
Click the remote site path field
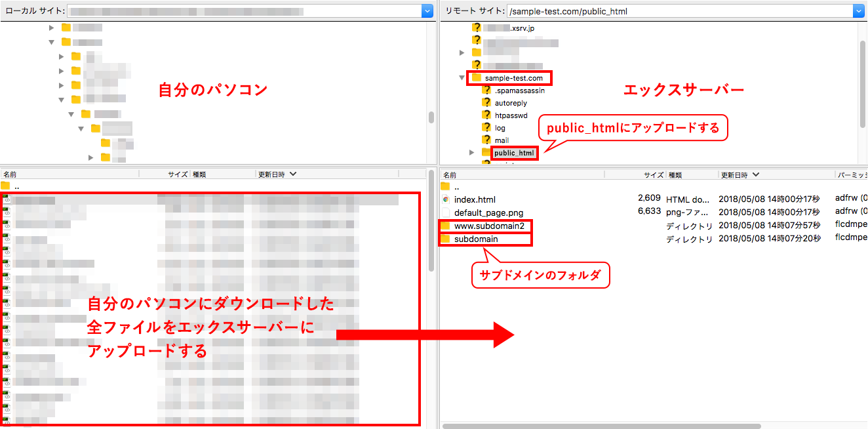[680, 11]
